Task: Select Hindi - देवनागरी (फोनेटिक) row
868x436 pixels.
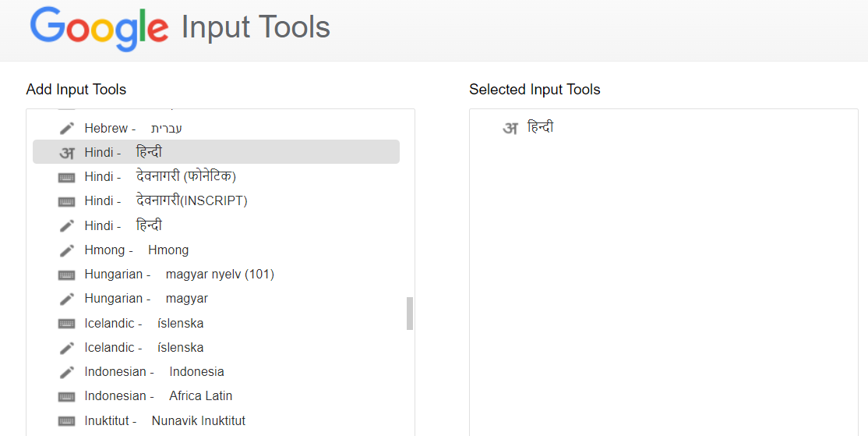Action: coord(216,177)
